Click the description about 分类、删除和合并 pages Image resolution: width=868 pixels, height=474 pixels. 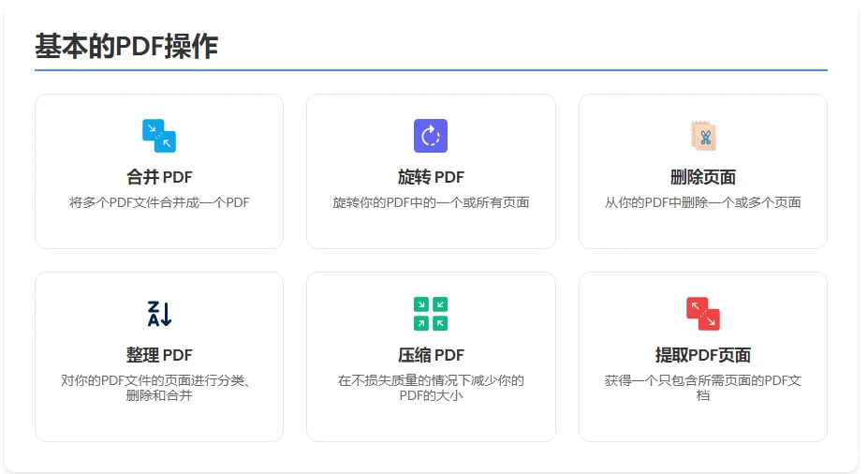pyautogui.click(x=159, y=388)
